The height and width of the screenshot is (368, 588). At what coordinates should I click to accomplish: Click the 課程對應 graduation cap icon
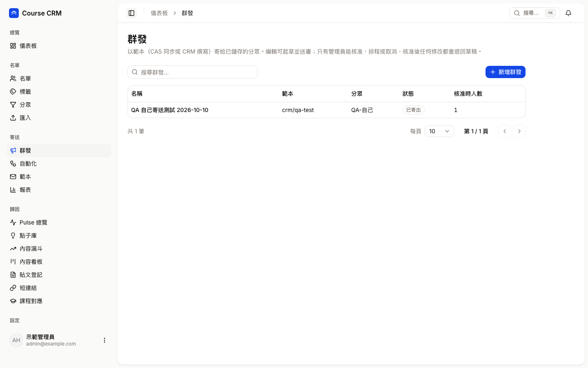(13, 301)
